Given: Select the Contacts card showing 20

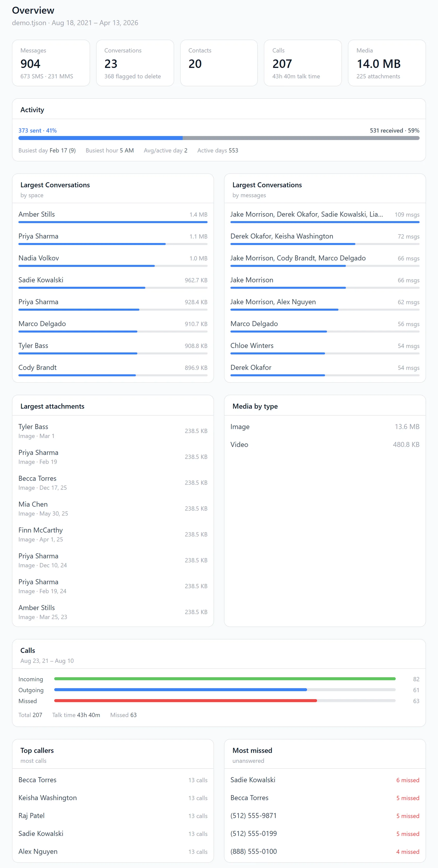Looking at the screenshot, I should tap(219, 63).
